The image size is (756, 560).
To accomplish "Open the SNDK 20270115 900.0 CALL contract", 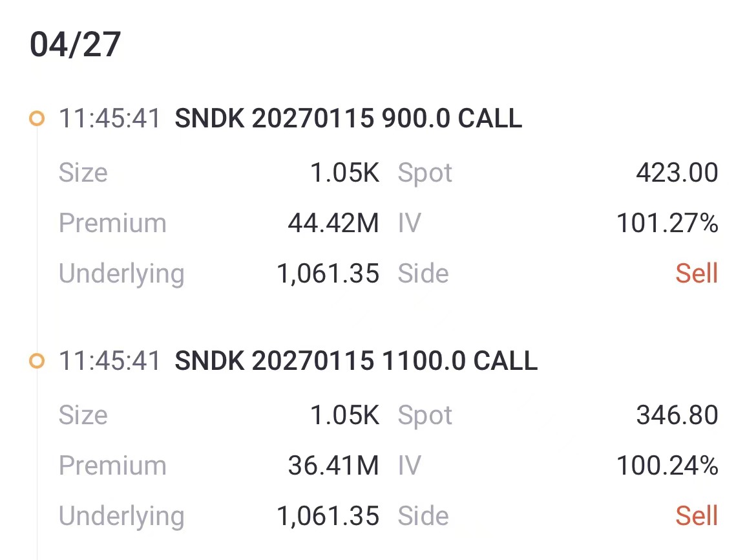I will coord(348,119).
